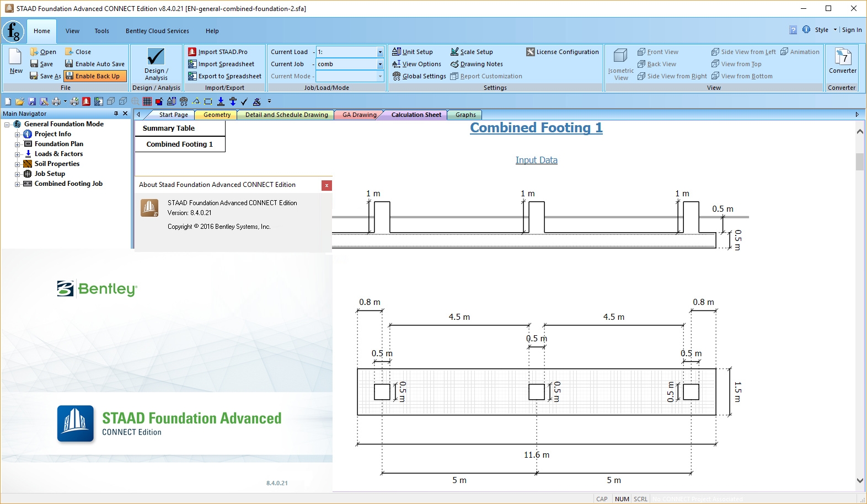Image resolution: width=867 pixels, height=504 pixels.
Task: Click the Sign In button
Action: pos(852,30)
